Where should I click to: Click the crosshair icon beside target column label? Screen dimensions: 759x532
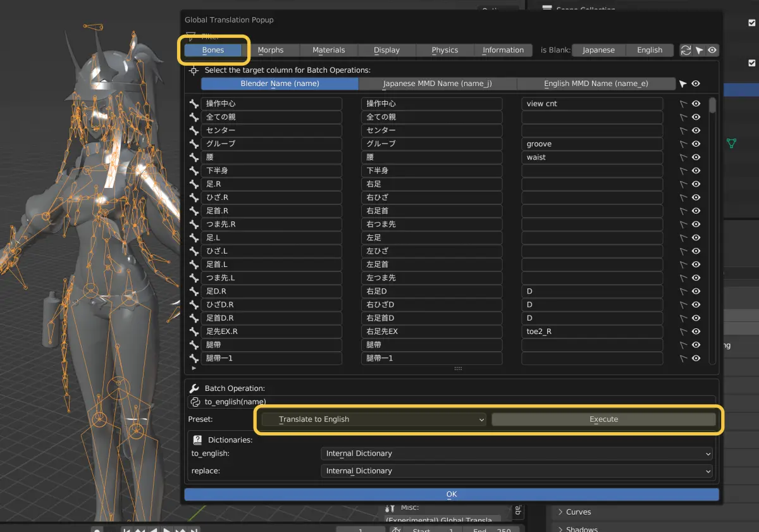point(194,70)
